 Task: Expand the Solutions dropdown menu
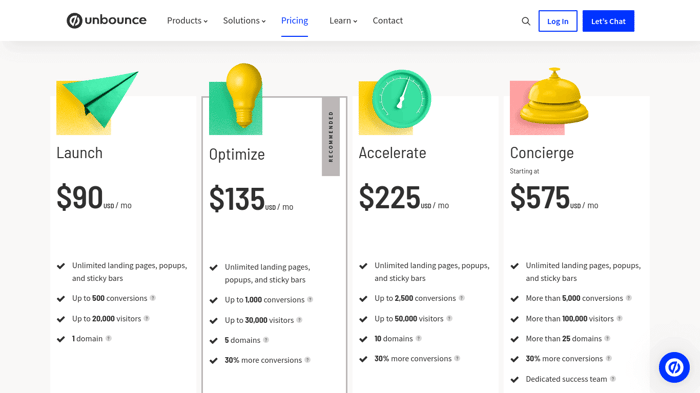[244, 21]
